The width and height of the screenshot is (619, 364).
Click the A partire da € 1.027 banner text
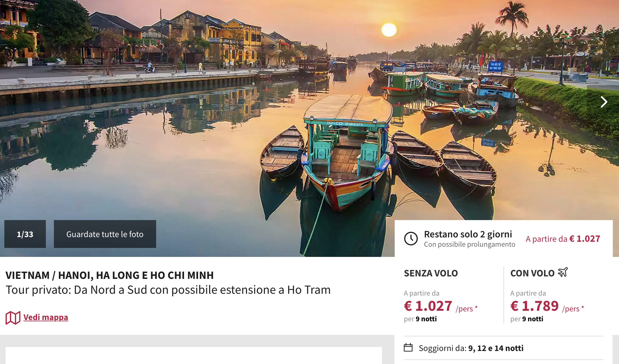(563, 239)
